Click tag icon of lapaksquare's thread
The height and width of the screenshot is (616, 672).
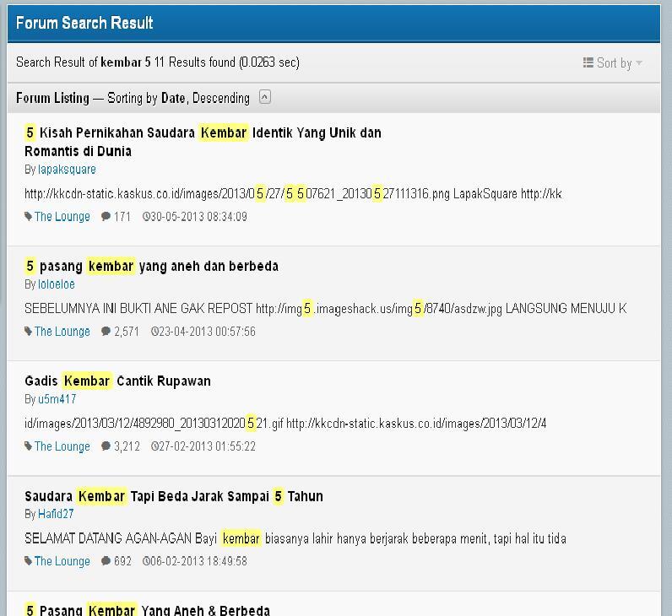click(x=29, y=217)
